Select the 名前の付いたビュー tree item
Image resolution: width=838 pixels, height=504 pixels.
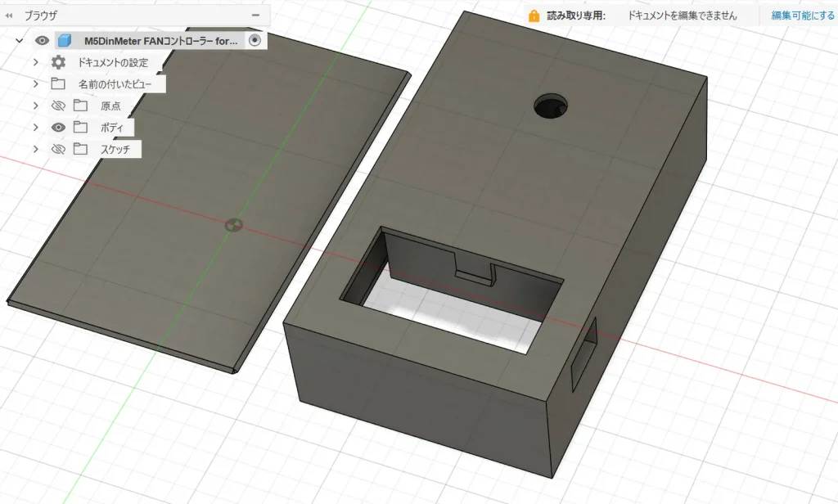pos(119,84)
